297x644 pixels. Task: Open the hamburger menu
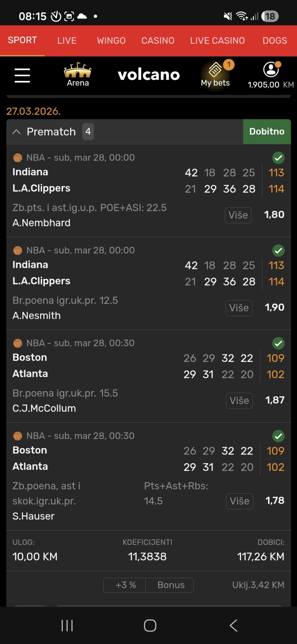[x=22, y=76]
